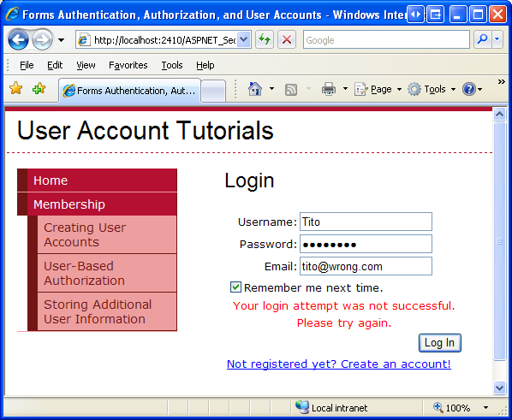Click the title bar button with window-arrow icon
512x420 pixels.
[x=435, y=15]
